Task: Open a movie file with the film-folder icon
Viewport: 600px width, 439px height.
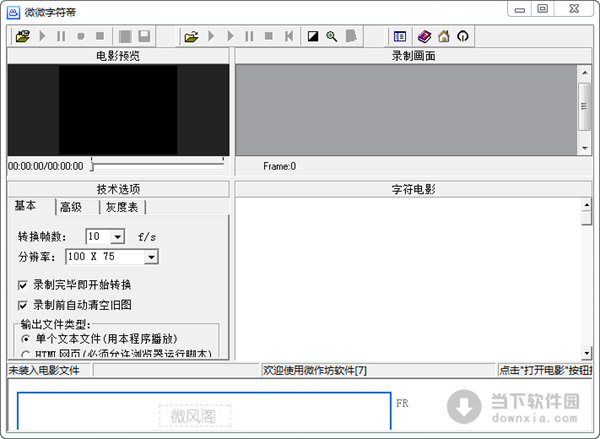Action: [23, 36]
